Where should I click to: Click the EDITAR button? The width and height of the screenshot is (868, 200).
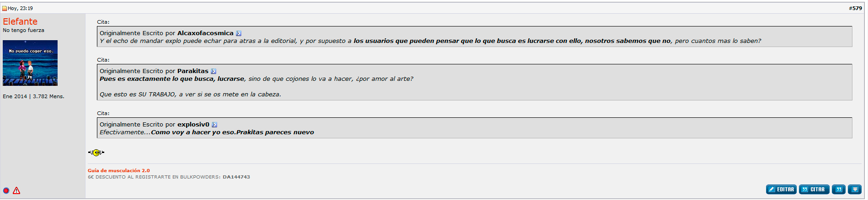782,189
